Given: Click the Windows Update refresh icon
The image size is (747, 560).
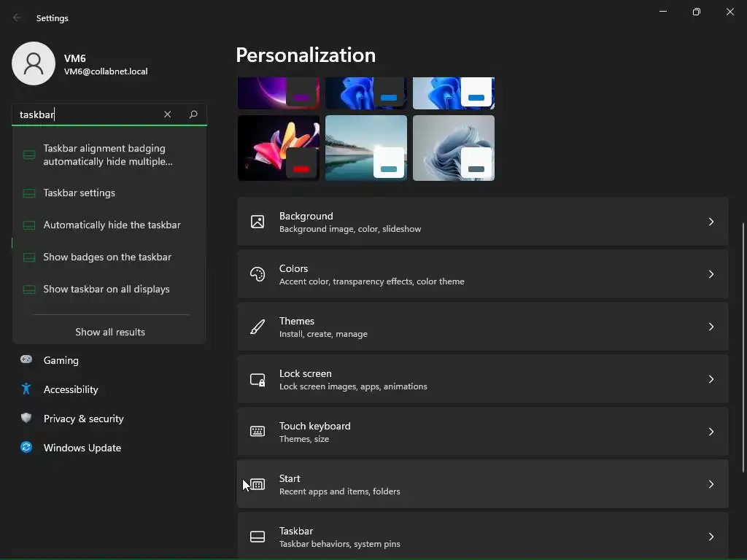Looking at the screenshot, I should (x=26, y=447).
